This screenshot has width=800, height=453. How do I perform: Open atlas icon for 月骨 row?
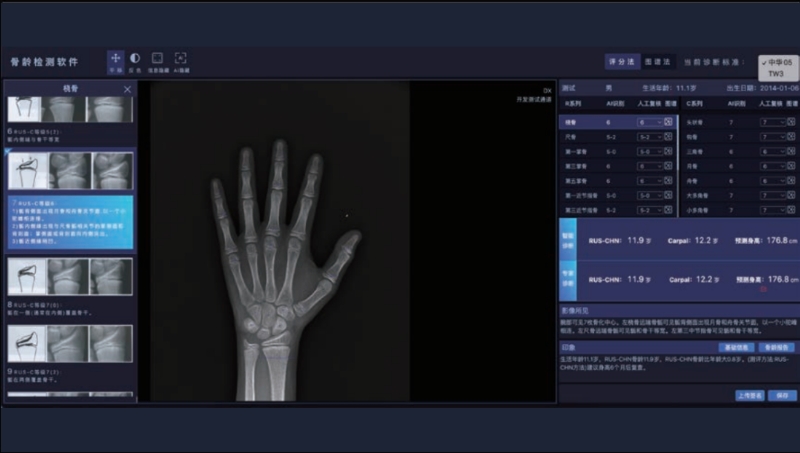[791, 166]
